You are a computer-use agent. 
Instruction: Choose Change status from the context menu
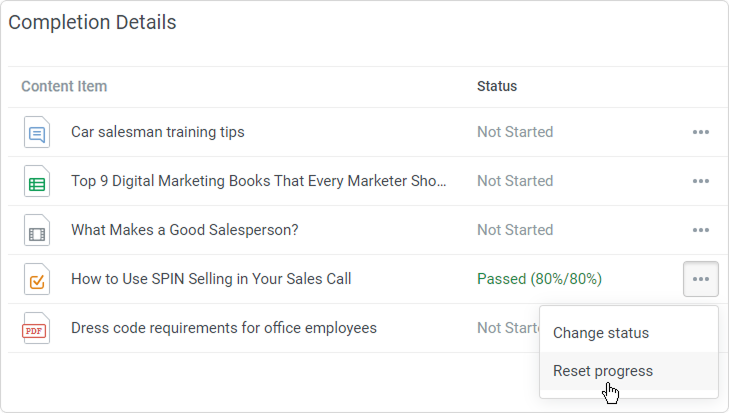pos(601,333)
